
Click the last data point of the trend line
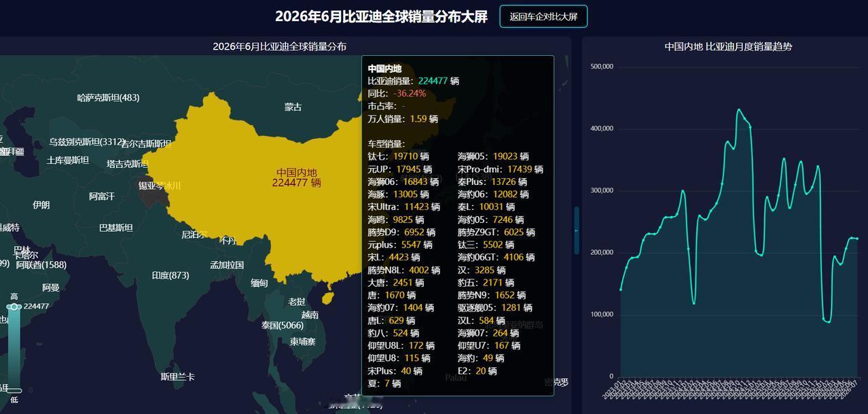pyautogui.click(x=857, y=239)
